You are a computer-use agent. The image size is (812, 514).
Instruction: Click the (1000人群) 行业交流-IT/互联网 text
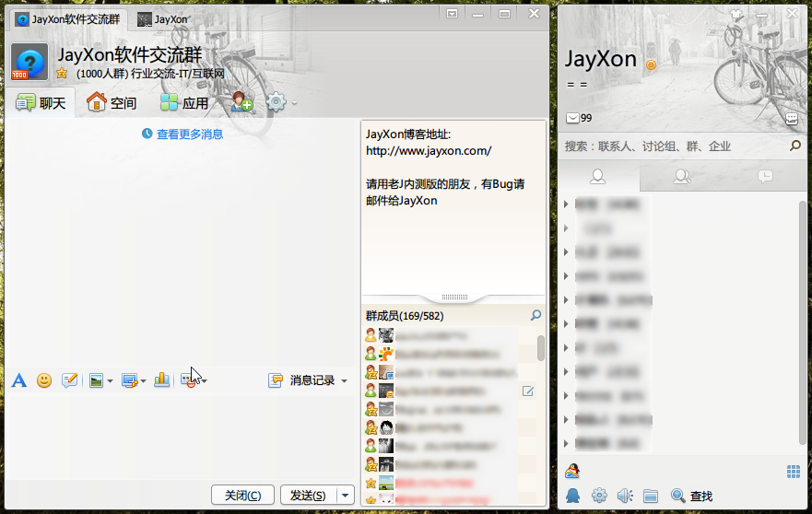tap(150, 74)
